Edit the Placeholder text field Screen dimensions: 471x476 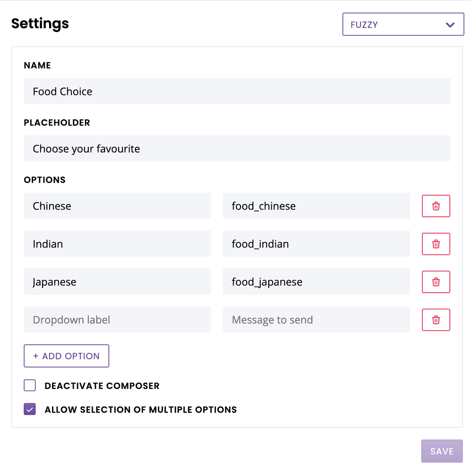coord(237,149)
